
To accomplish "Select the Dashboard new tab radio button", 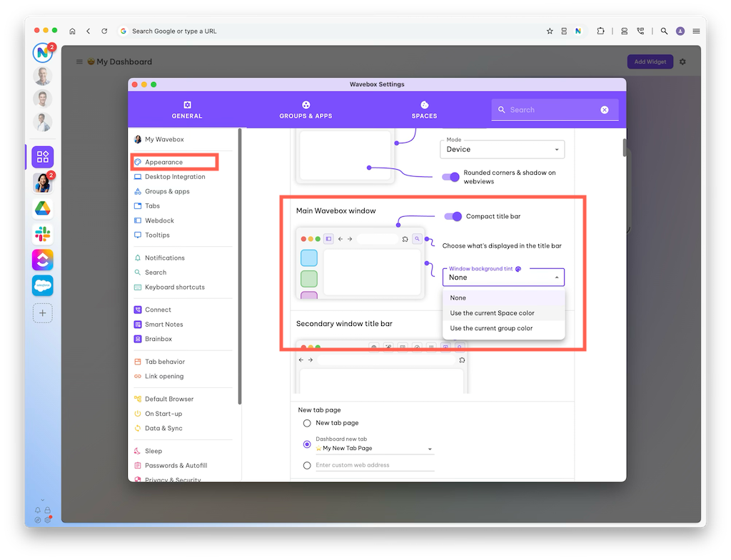I will (307, 444).
